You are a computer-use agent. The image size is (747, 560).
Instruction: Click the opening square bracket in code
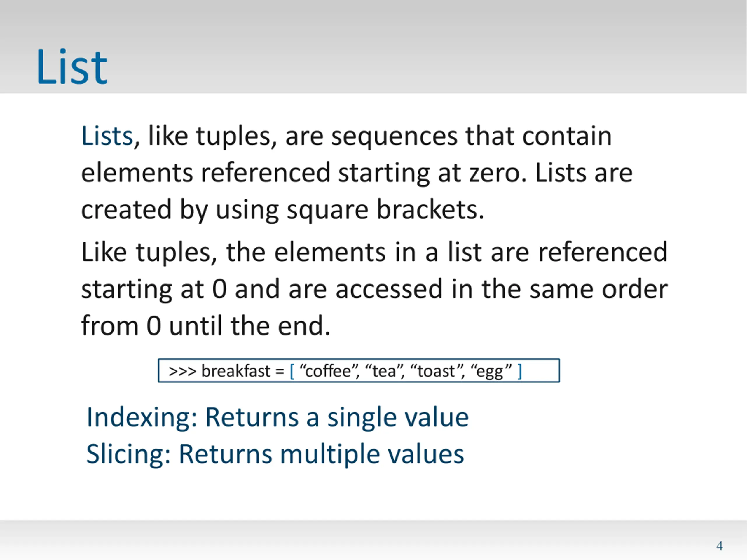292,371
